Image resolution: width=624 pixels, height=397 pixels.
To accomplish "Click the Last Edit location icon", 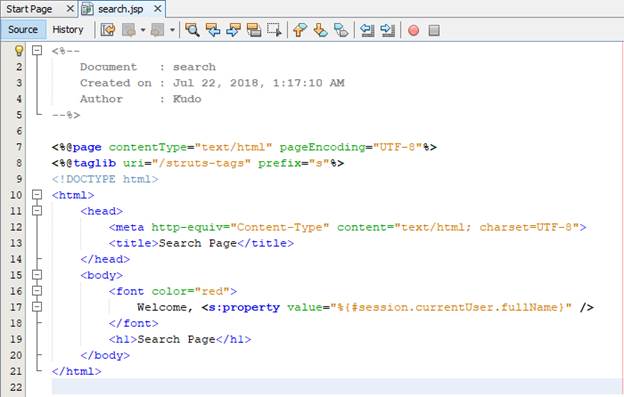I will pyautogui.click(x=108, y=30).
